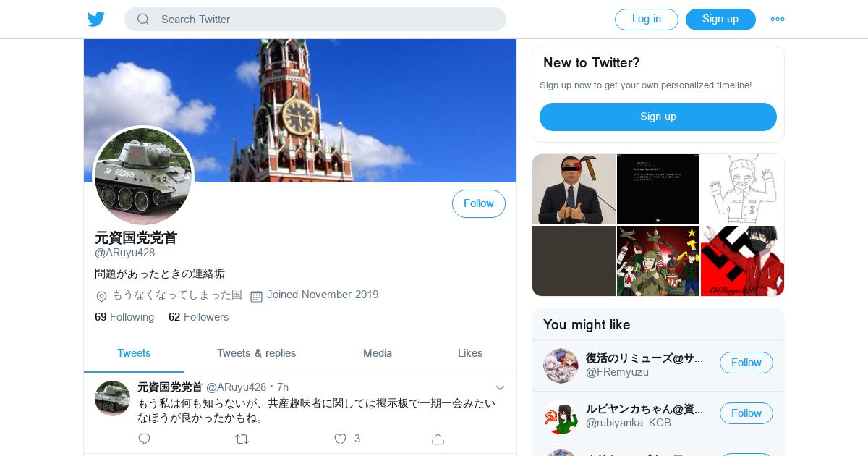Switch to the Tweets tab

pyautogui.click(x=134, y=353)
